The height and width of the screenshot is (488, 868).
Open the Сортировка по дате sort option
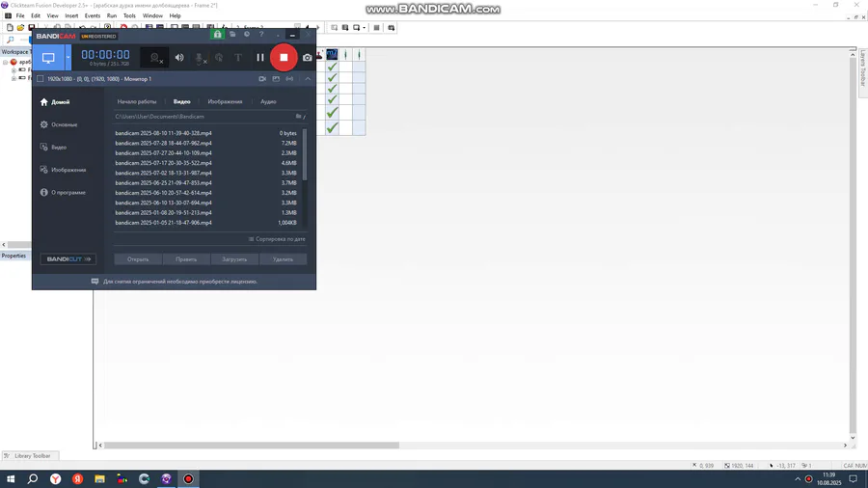277,239
